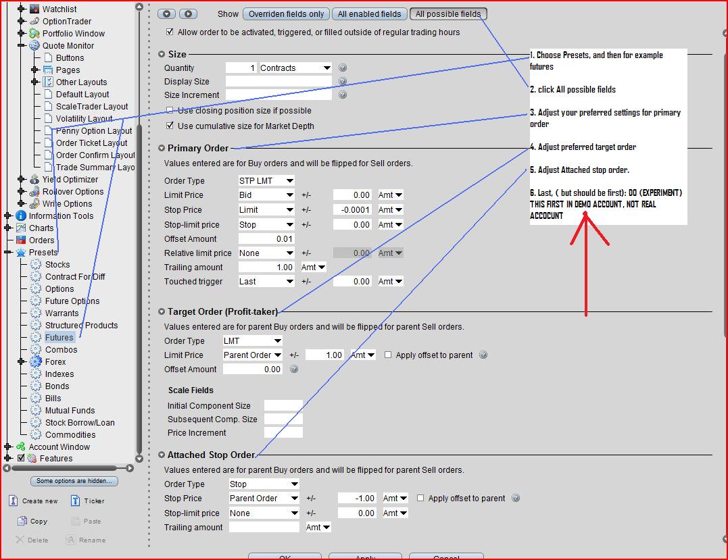Open the Touched trigger Last dropdown
This screenshot has height=560, width=728.
pos(266,281)
